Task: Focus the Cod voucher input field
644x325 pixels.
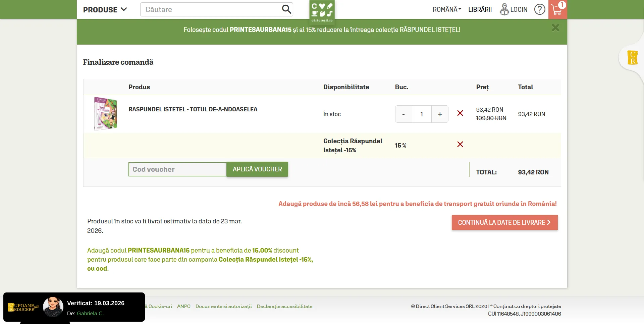Action: (177, 169)
